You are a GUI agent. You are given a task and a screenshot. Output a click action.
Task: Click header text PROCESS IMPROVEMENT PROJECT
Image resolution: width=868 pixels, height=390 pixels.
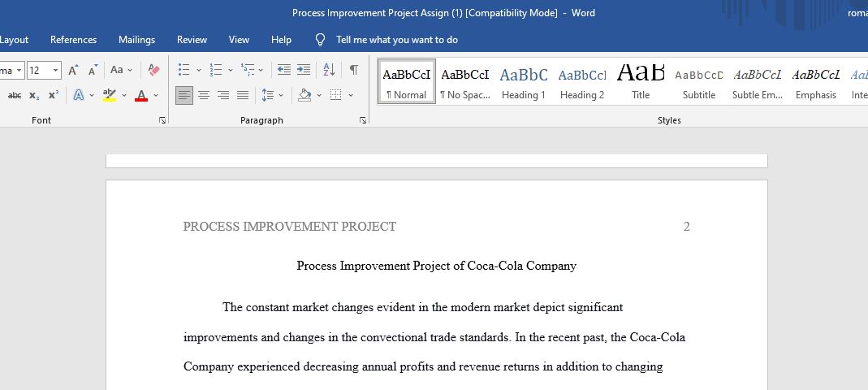point(290,227)
